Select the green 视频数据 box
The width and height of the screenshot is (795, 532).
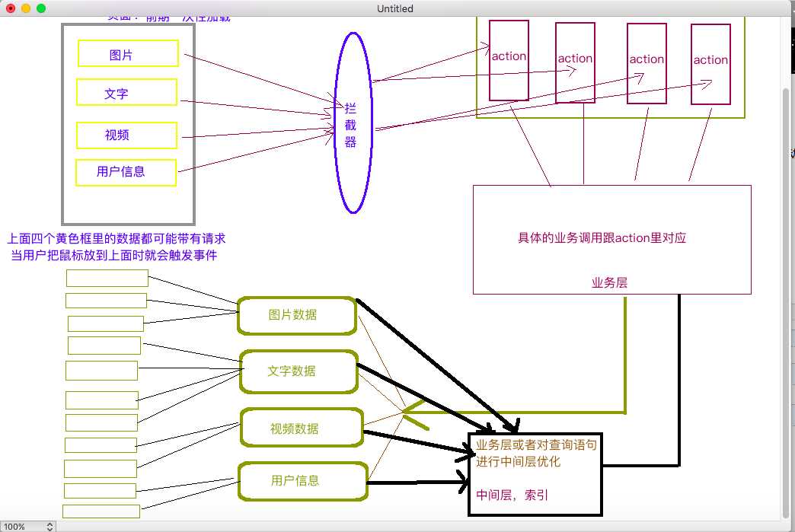[302, 428]
